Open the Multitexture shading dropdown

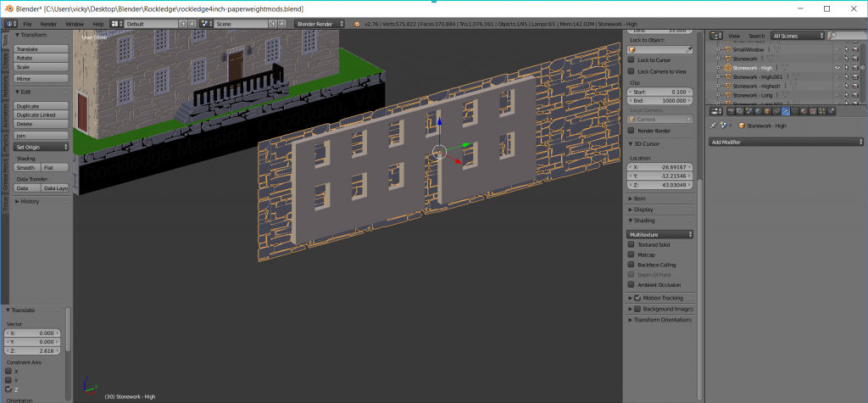point(660,234)
